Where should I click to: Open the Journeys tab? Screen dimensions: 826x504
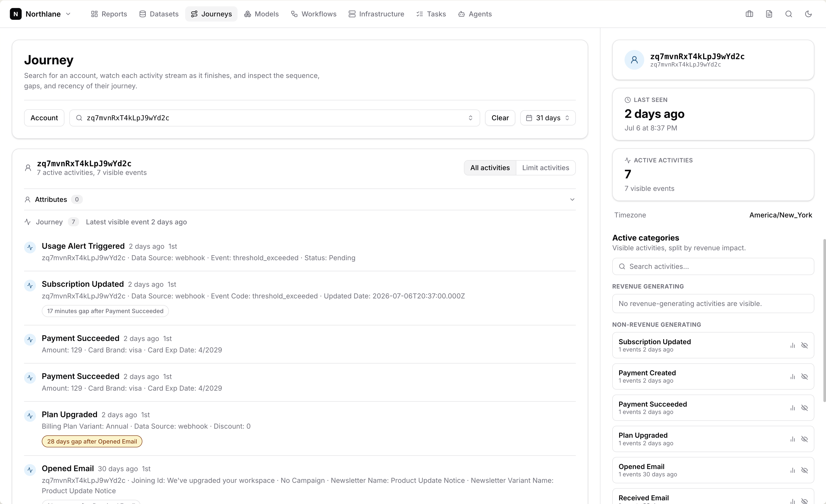click(211, 14)
